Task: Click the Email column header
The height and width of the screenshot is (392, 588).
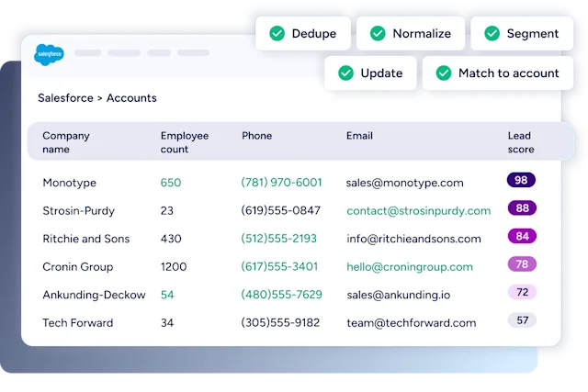Action: [x=359, y=136]
